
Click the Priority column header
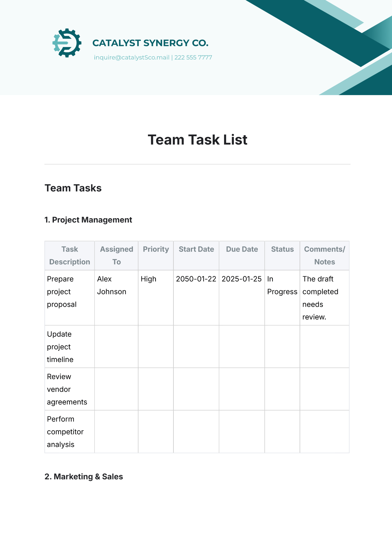coord(156,255)
